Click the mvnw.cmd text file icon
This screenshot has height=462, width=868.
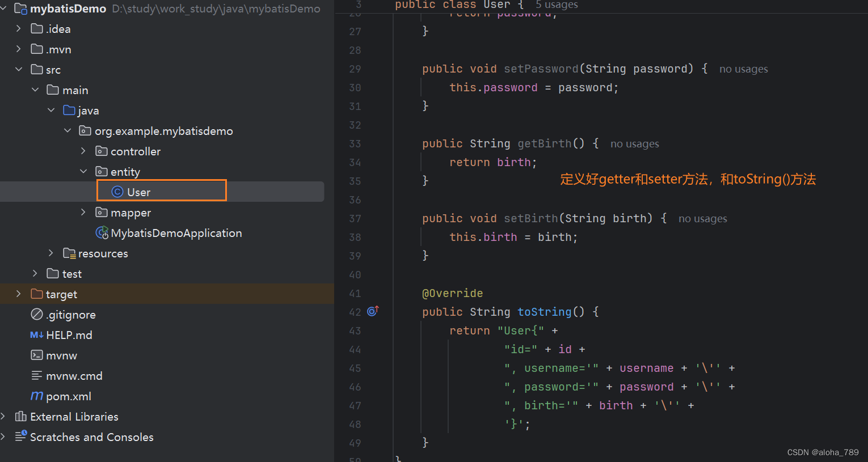[37, 375]
